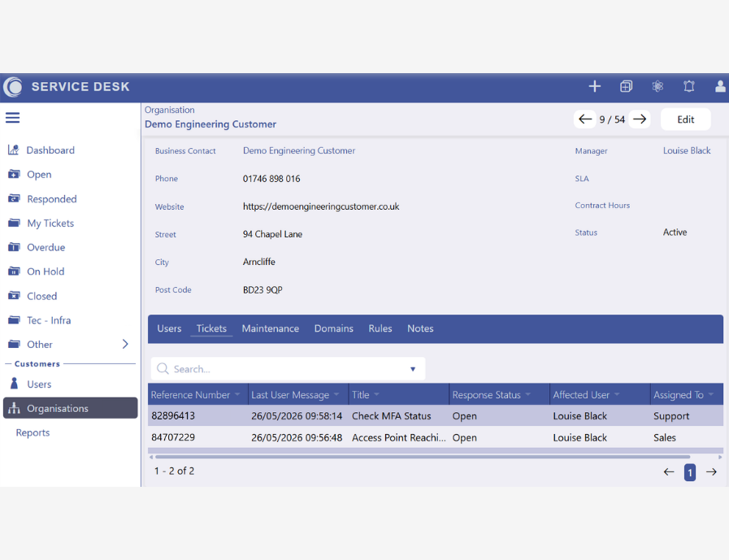This screenshot has width=729, height=560.
Task: Switch to the Users tab
Action: click(169, 328)
